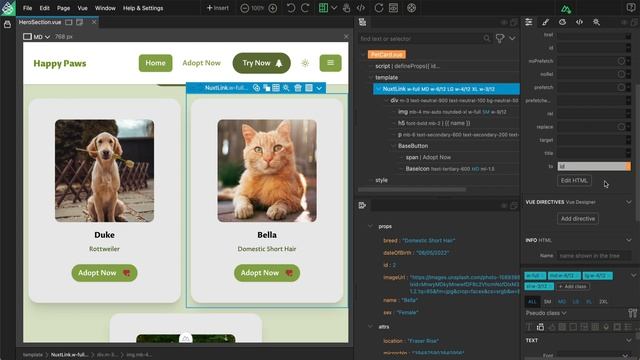Select the h5 name tree row
Image resolution: width=640 pixels, height=360 pixels.
pos(434,123)
